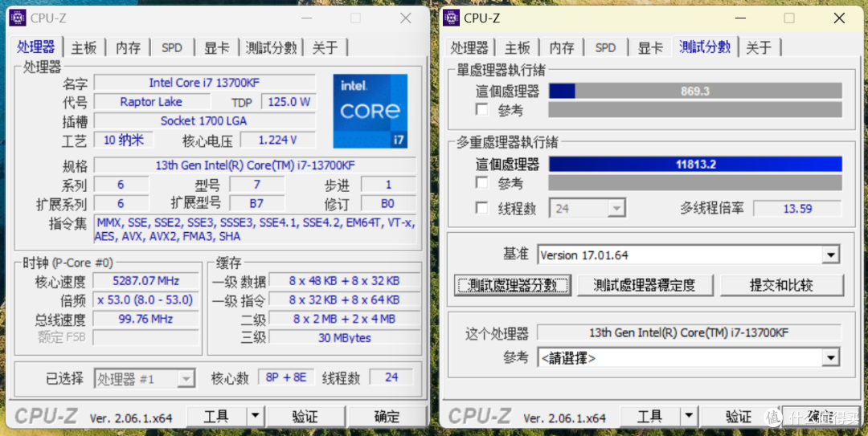Click the 插槽 Socket 1700 LGA field
Screen dimensions: 868x436
(x=205, y=120)
